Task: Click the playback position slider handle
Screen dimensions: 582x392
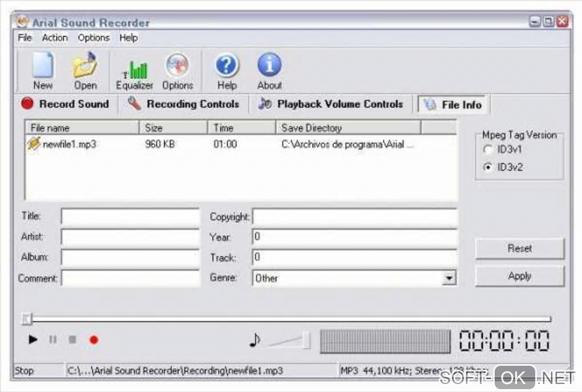Action: [x=27, y=318]
